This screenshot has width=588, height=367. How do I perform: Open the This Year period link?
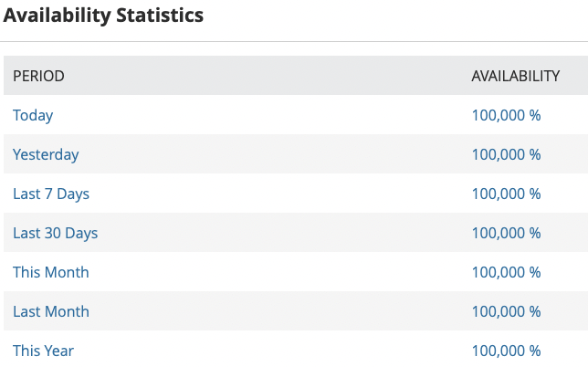pyautogui.click(x=43, y=351)
